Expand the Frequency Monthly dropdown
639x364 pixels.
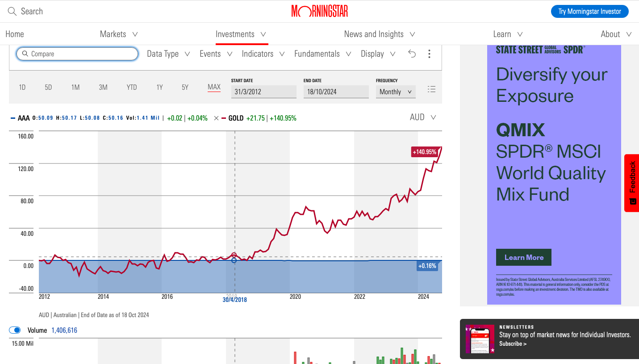pyautogui.click(x=396, y=92)
